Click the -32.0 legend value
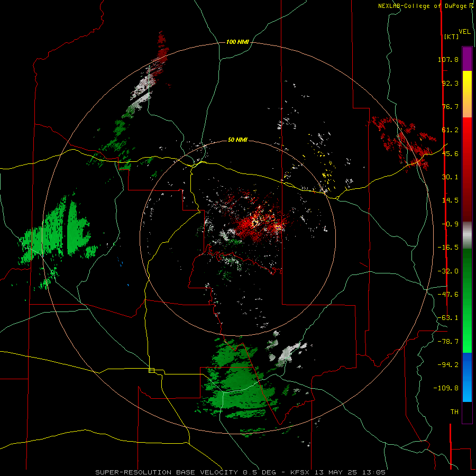Screen dimensions: 476x476 448,271
